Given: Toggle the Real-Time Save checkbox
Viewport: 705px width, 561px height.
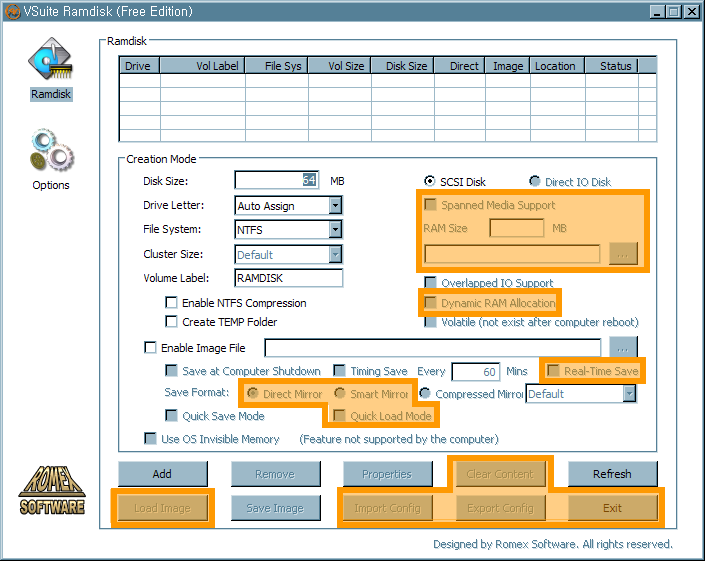Looking at the screenshot, I should pos(553,371).
